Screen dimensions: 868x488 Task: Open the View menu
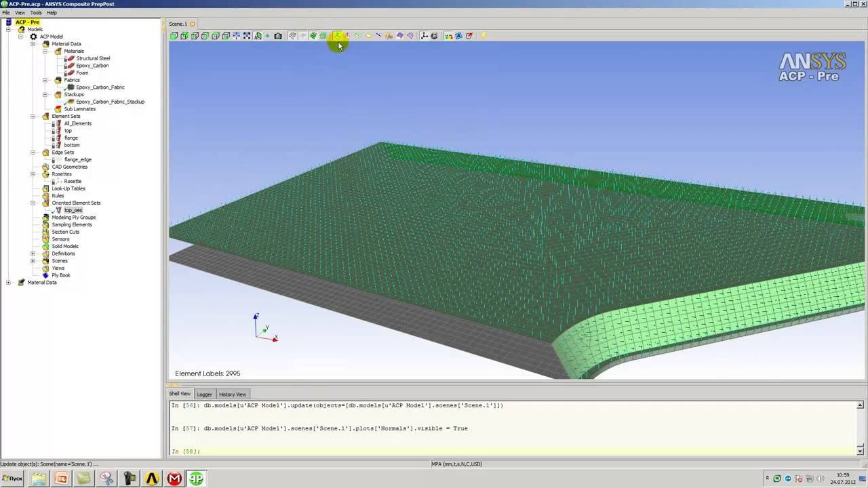pos(20,13)
